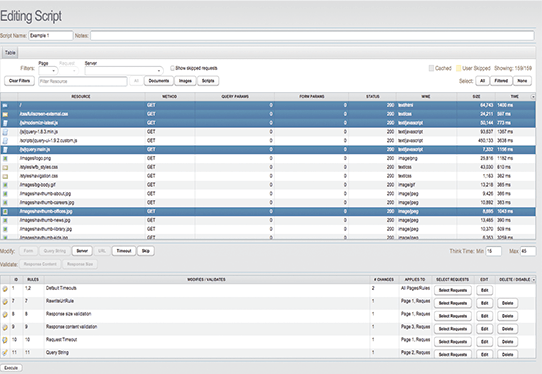
Task: Click the image icon for bg-body.gif row
Action: coord(5,185)
